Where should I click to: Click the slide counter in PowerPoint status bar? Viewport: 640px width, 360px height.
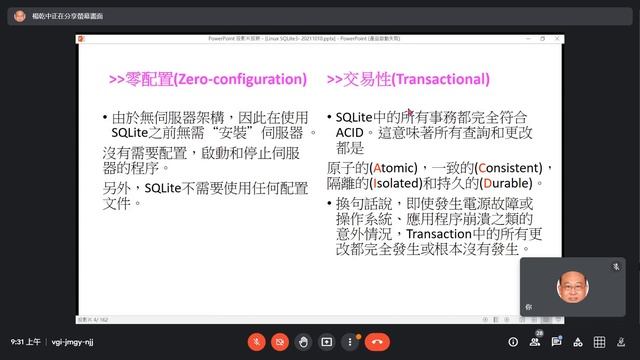(x=93, y=320)
